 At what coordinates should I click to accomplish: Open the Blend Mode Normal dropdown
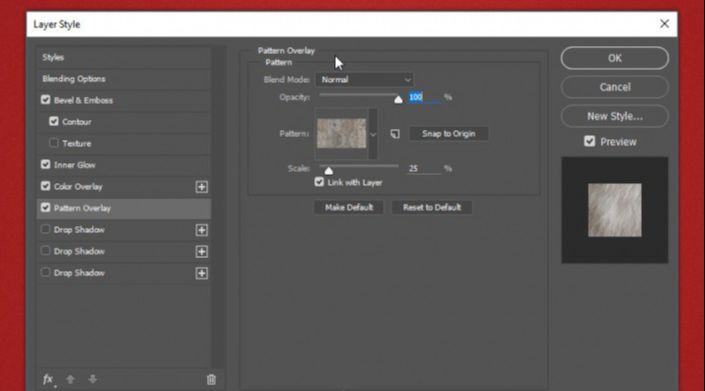pos(364,80)
